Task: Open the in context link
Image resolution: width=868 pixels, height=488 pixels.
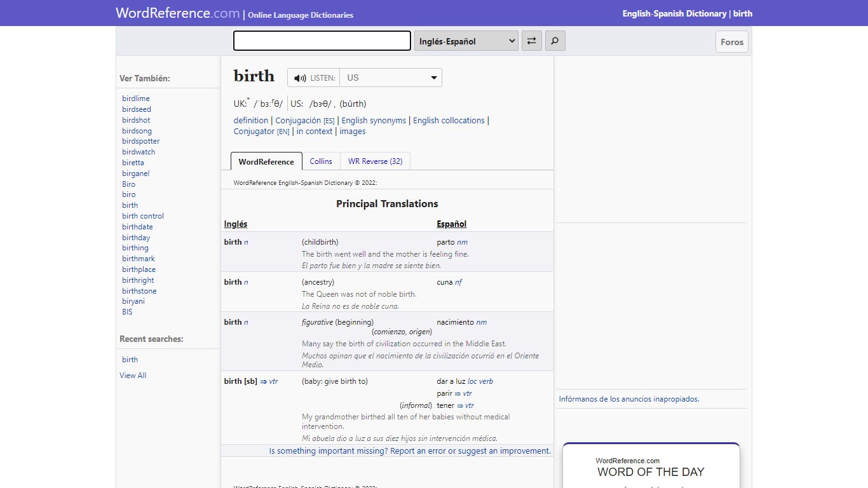Action: (x=315, y=132)
